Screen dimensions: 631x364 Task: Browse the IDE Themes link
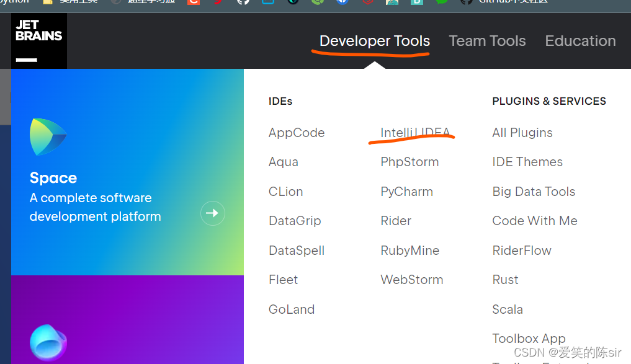[527, 162]
